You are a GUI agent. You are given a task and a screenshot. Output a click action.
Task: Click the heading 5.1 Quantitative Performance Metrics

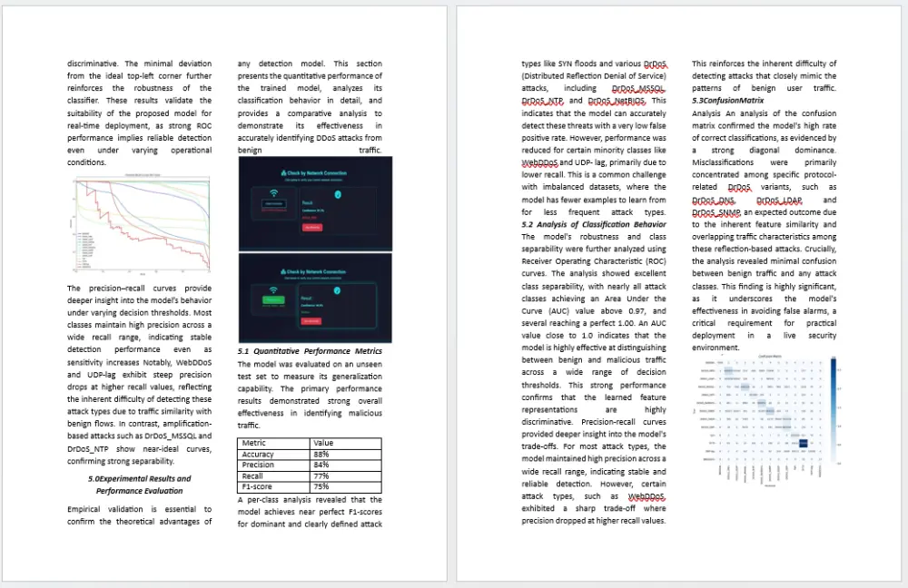coord(309,351)
